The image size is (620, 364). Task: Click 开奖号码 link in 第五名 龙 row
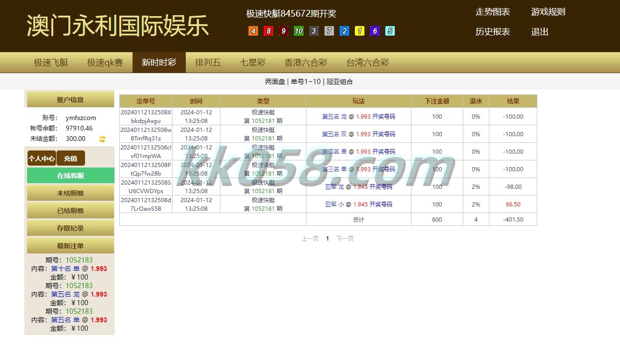(383, 117)
